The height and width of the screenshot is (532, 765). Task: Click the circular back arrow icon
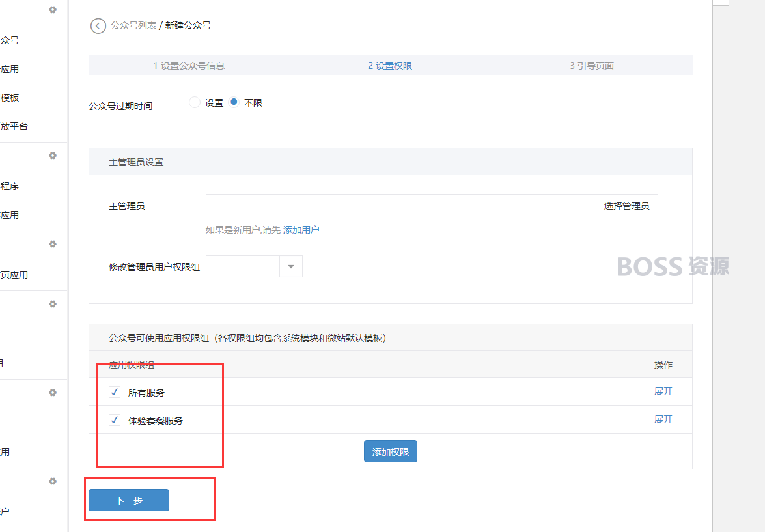click(98, 26)
